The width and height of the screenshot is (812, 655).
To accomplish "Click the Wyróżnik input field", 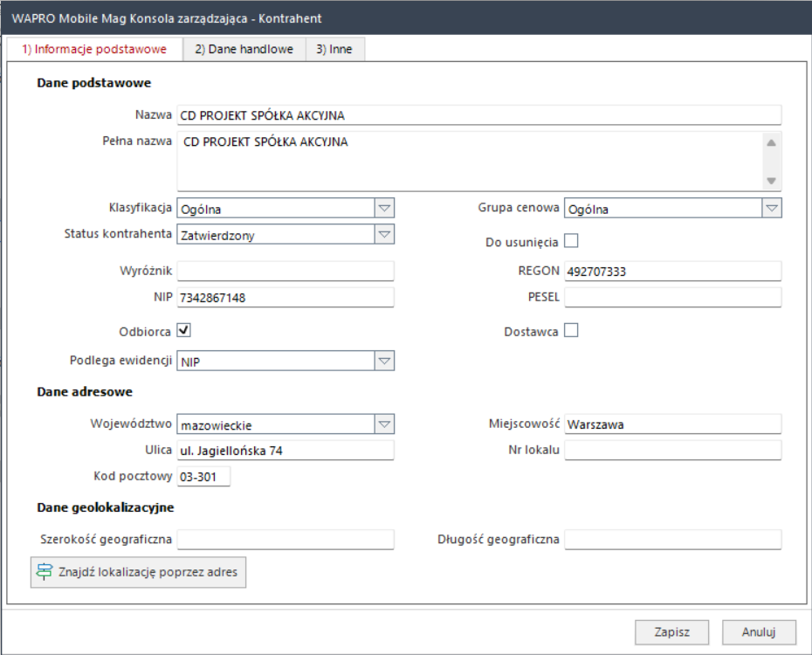I will [286, 271].
